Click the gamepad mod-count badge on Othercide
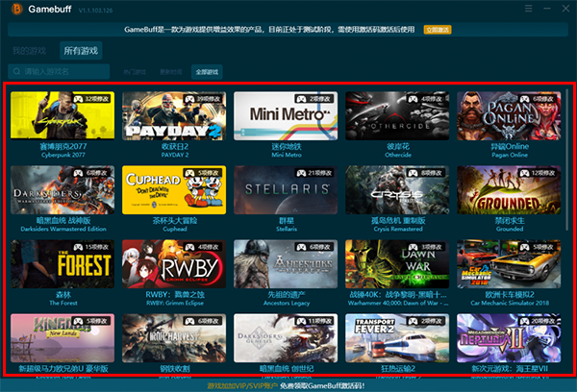The image size is (577, 392). (426, 99)
